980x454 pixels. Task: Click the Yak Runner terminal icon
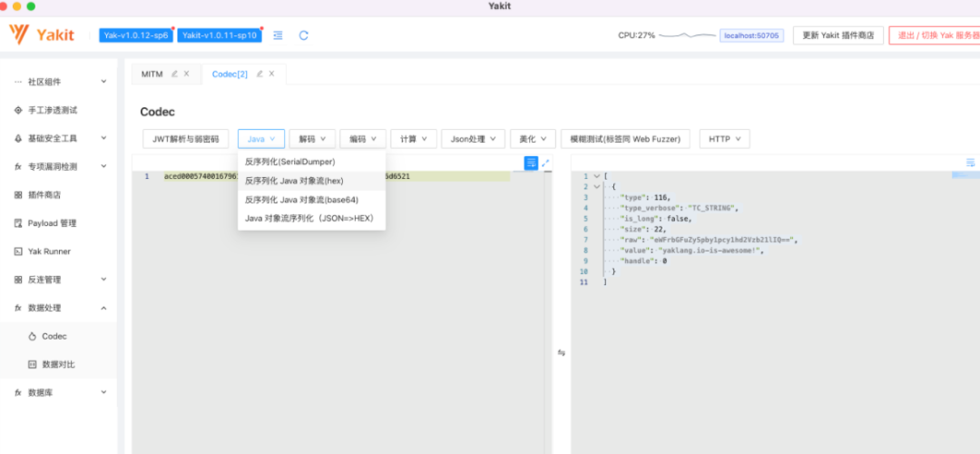tap(18, 252)
